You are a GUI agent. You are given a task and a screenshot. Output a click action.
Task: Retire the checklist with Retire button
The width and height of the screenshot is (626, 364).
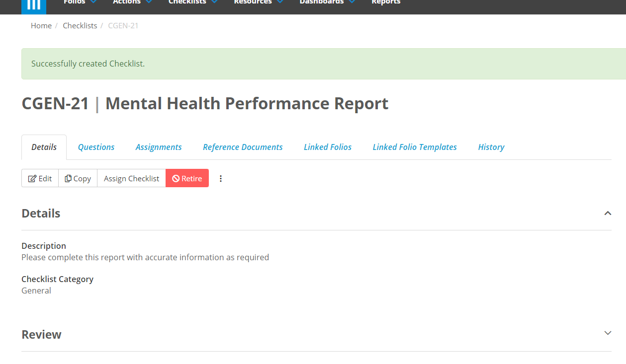click(x=187, y=178)
